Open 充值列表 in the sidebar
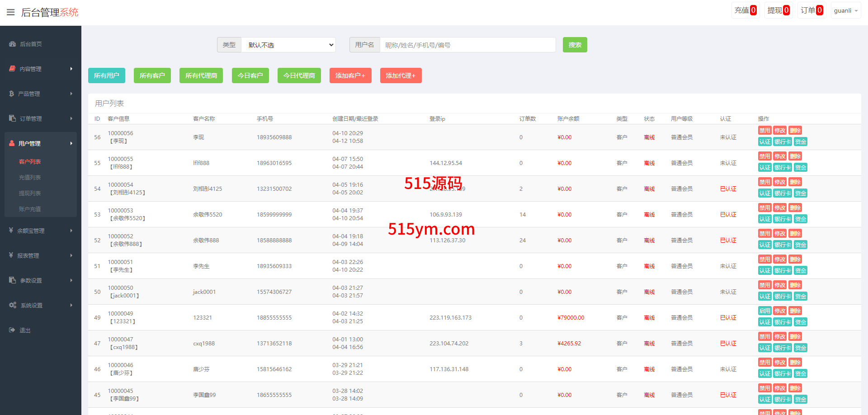Screen dimensions: 868x415 point(30,177)
